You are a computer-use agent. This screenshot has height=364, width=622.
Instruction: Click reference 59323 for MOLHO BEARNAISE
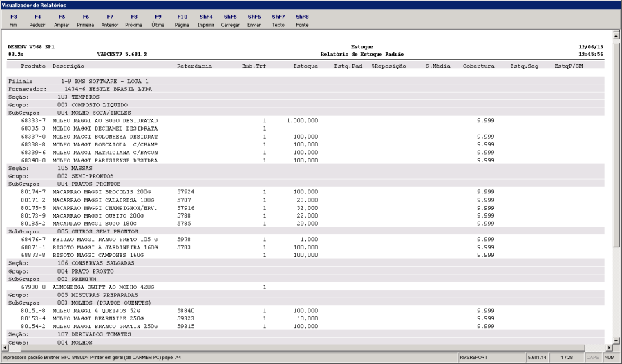(186, 318)
